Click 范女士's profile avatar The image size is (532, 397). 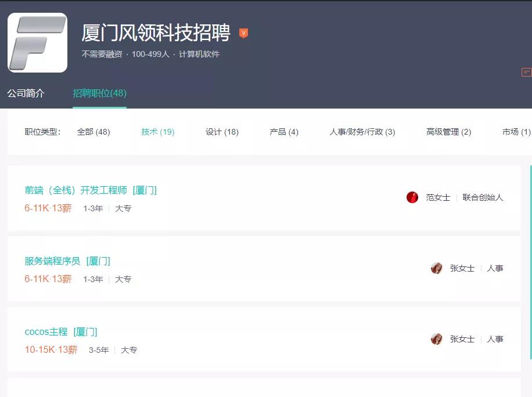tap(412, 197)
